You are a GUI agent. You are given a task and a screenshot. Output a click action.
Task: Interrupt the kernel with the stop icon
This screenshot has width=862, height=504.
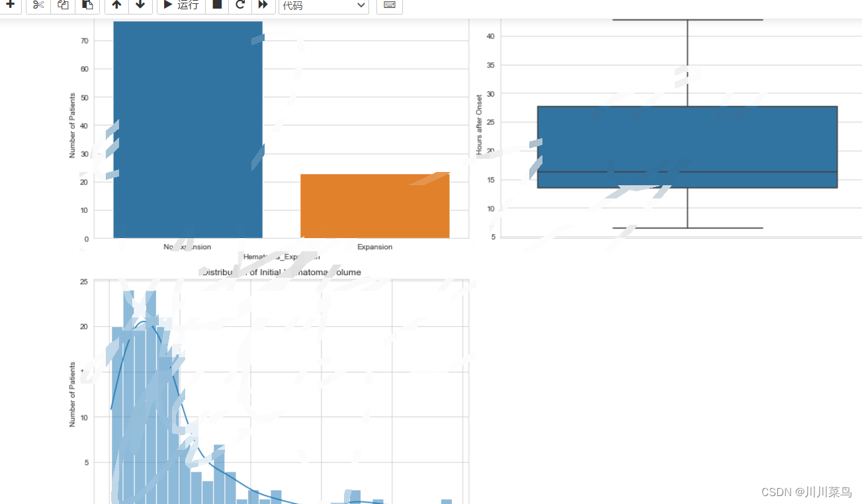pyautogui.click(x=217, y=5)
